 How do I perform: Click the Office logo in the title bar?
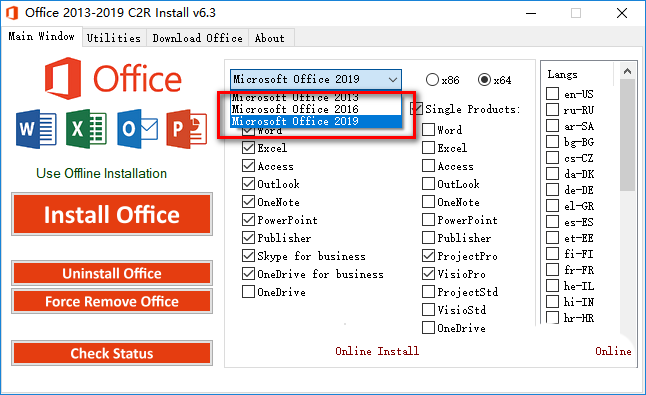[12, 13]
